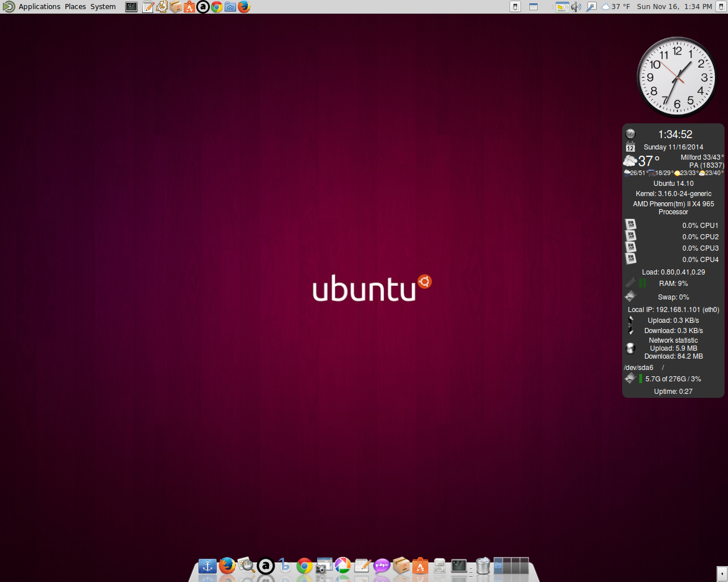Open the System menu
This screenshot has height=582, width=728.
click(x=103, y=7)
